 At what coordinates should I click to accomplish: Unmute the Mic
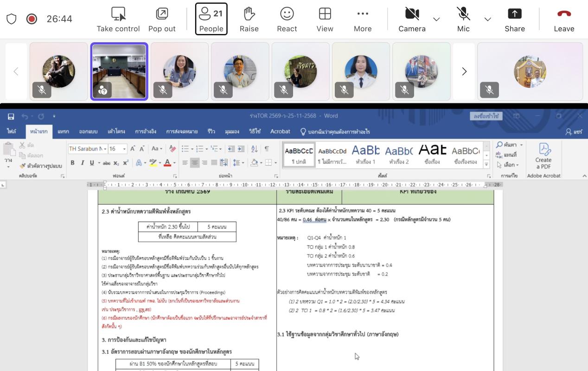coord(463,14)
